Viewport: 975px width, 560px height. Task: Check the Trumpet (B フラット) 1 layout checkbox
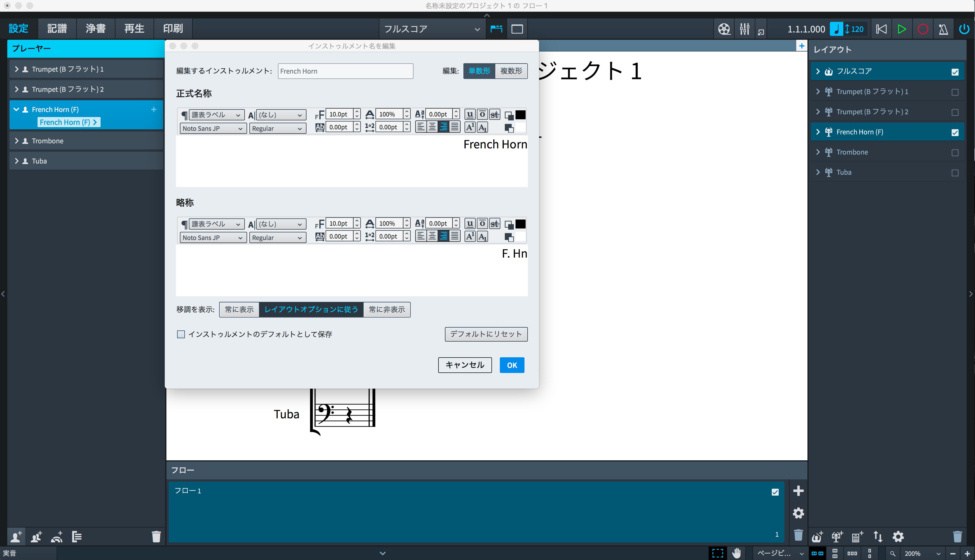click(955, 92)
